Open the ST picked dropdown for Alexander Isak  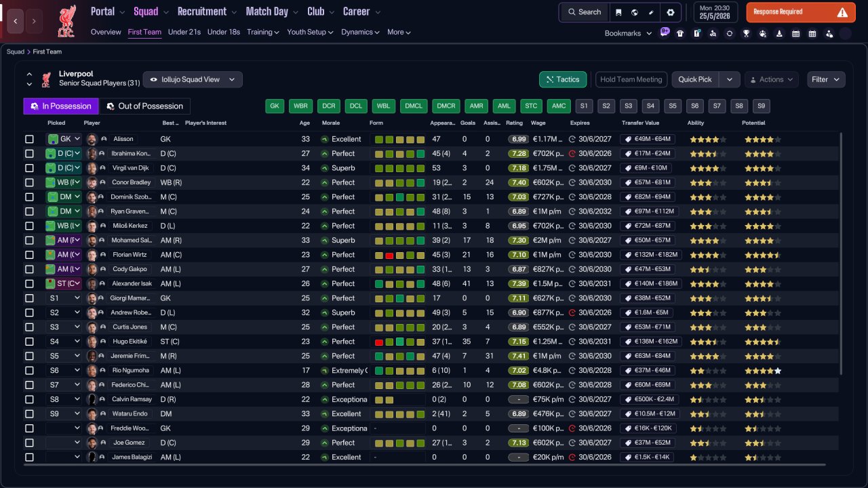pyautogui.click(x=64, y=284)
